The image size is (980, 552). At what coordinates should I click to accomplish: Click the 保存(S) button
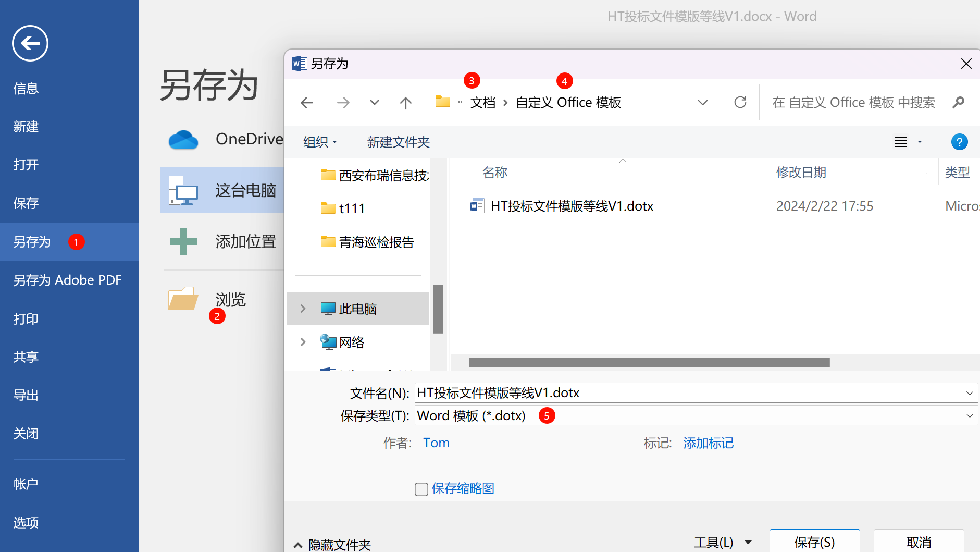815,542
